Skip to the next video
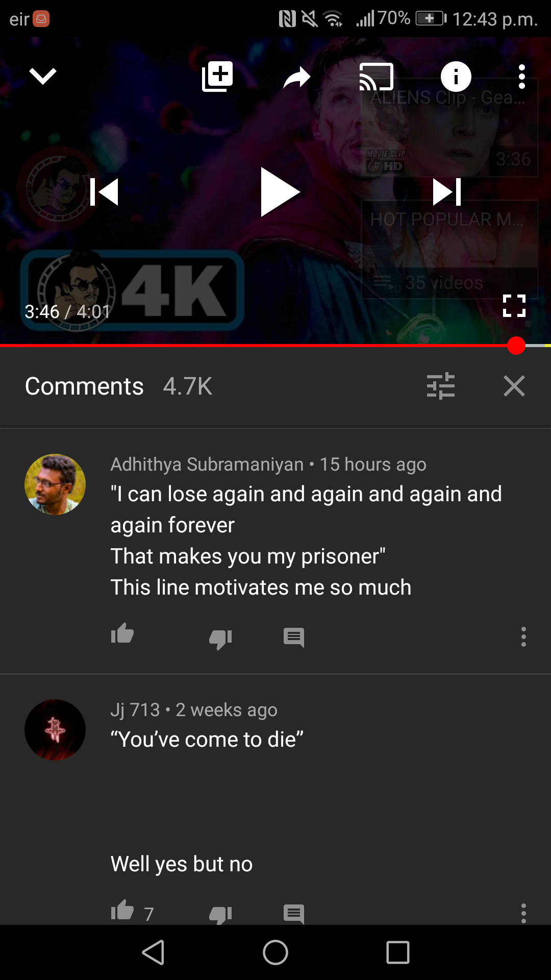551x980 pixels. [447, 192]
